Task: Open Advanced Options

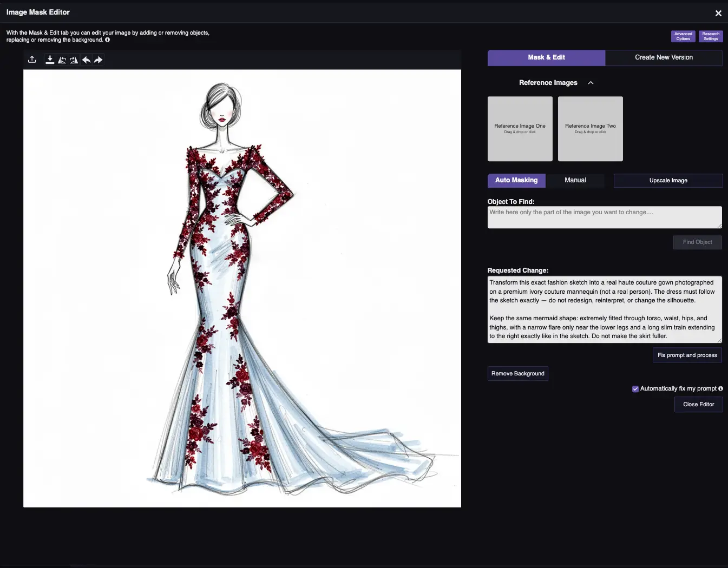Action: click(x=683, y=36)
